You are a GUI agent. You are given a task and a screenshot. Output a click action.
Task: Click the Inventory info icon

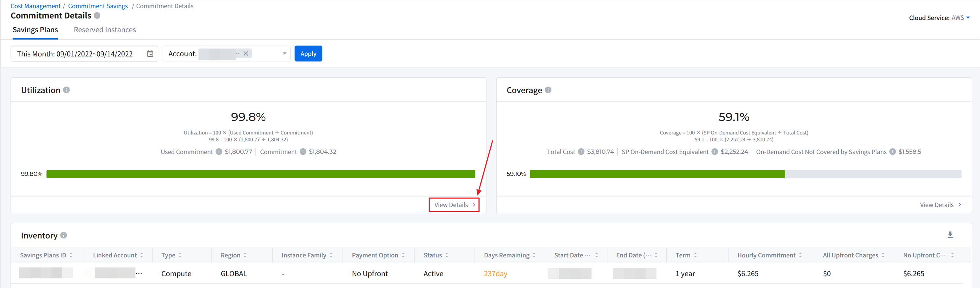(x=64, y=235)
